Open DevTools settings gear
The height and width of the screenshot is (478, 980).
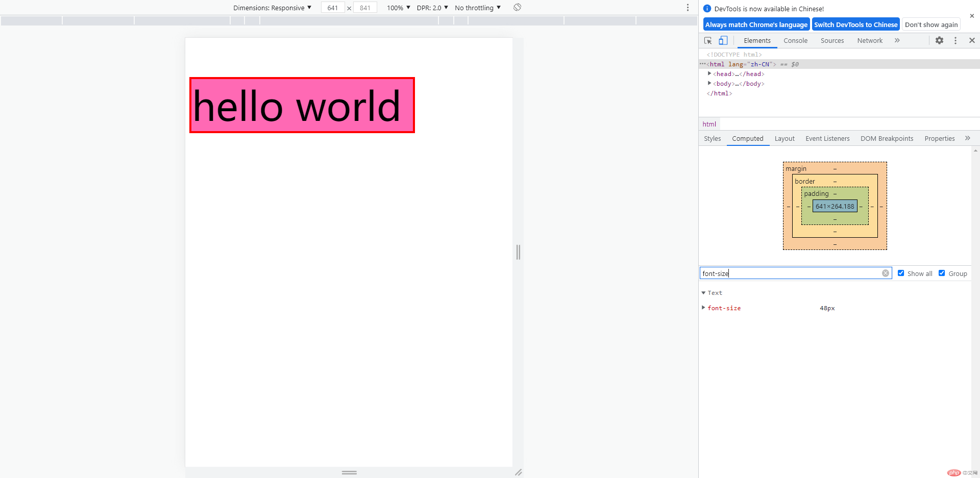click(939, 40)
